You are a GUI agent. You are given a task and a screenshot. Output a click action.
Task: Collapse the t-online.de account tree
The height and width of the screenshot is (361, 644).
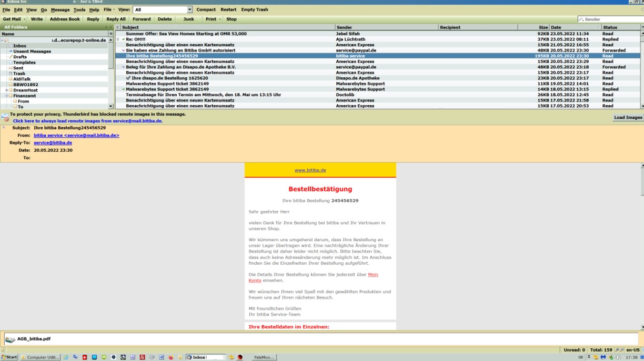tap(2, 40)
